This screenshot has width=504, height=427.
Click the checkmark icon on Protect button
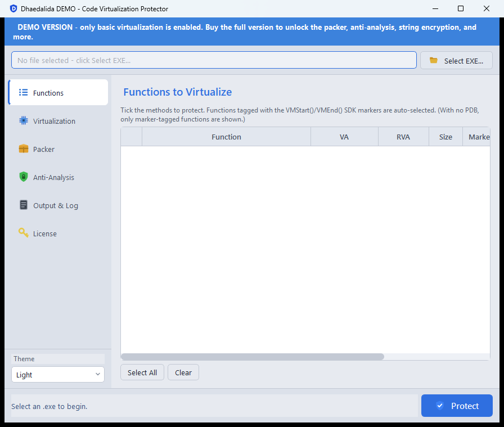click(440, 406)
